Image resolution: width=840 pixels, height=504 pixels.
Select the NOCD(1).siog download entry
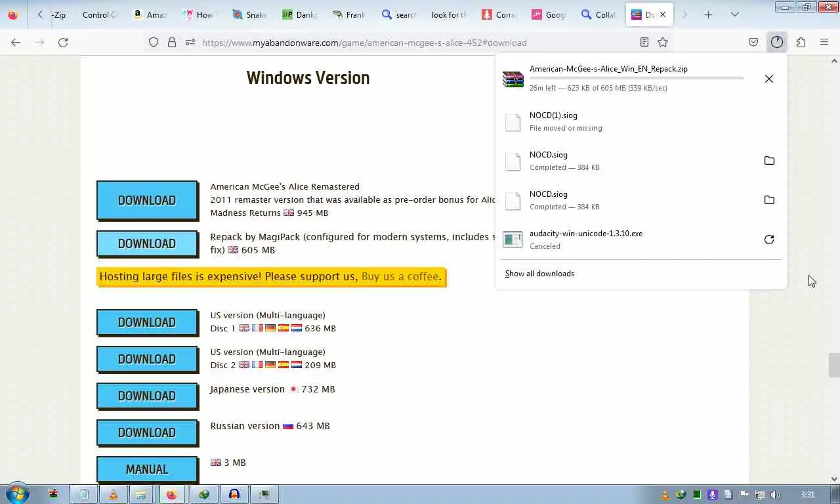pyautogui.click(x=640, y=121)
